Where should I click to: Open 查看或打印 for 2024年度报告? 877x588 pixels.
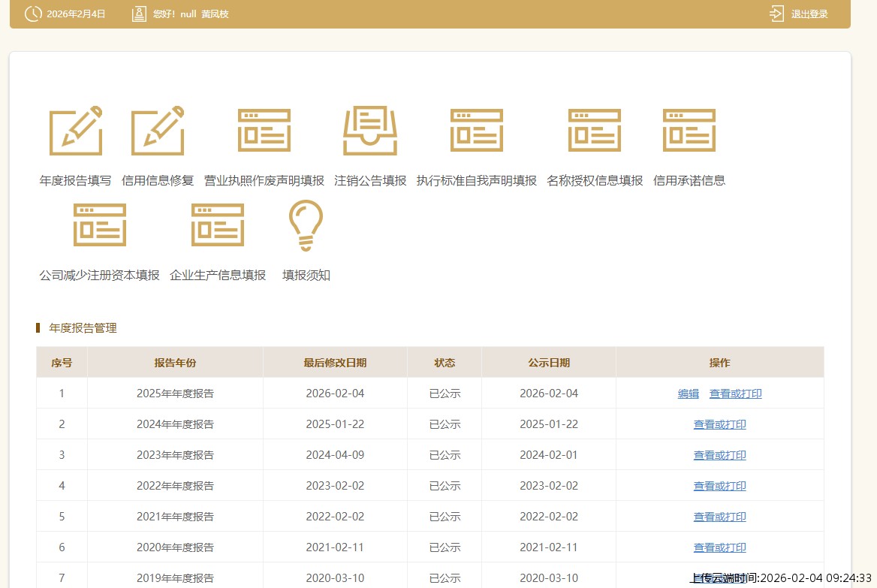tap(719, 424)
